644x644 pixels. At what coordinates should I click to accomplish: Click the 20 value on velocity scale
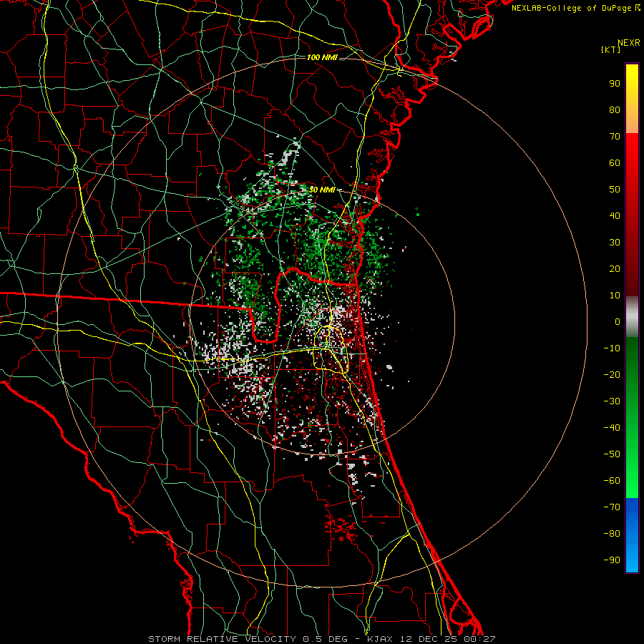point(615,268)
